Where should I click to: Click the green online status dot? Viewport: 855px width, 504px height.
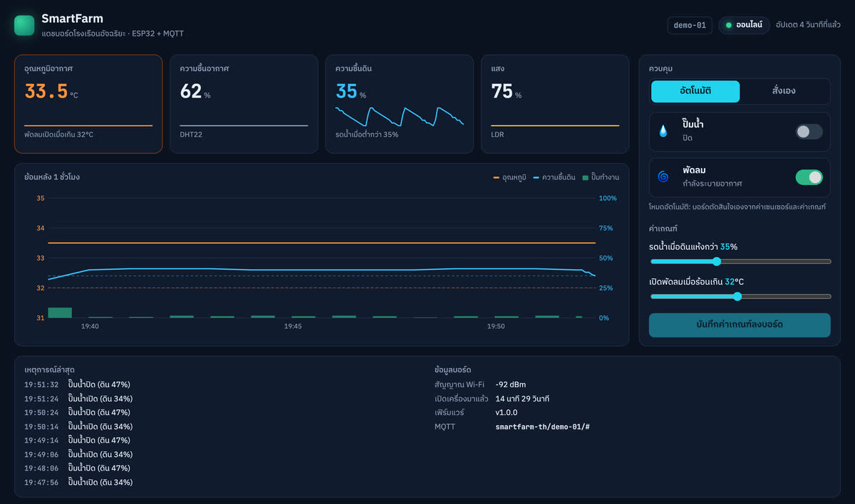[x=729, y=26]
